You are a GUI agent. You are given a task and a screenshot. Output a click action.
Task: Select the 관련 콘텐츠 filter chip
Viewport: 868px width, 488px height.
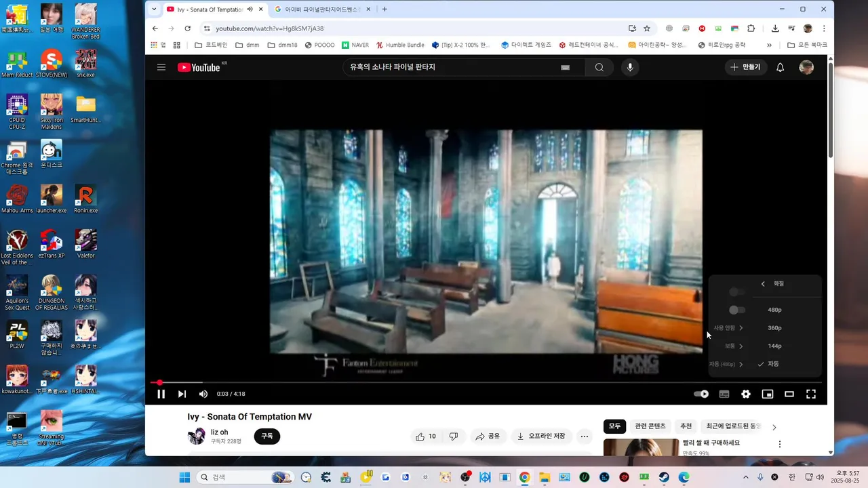tap(650, 426)
